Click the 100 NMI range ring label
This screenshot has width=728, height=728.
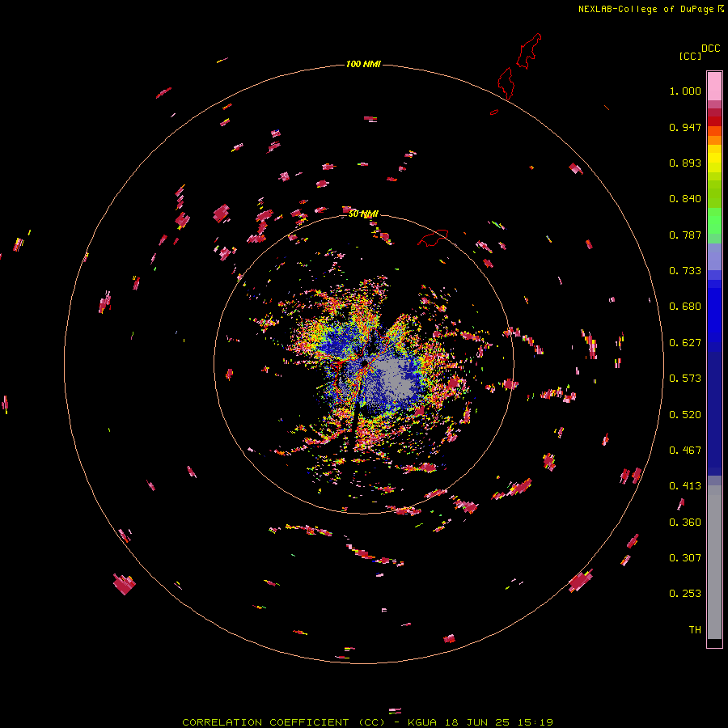click(x=363, y=64)
